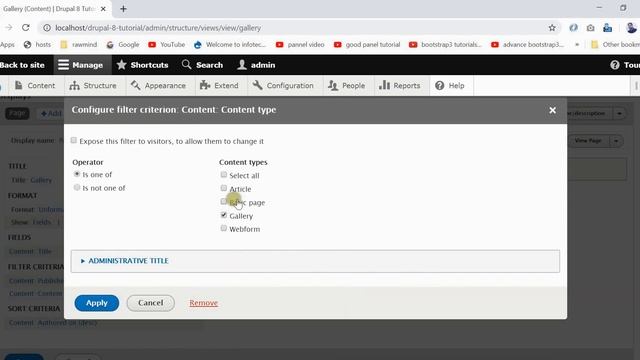640x360 pixels.
Task: Click the address bar URL
Action: tap(158, 28)
